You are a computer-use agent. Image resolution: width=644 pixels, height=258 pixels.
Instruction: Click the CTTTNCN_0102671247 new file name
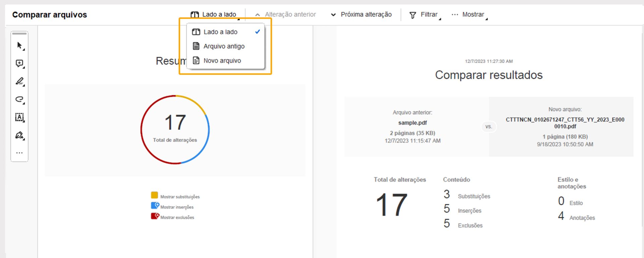point(565,123)
